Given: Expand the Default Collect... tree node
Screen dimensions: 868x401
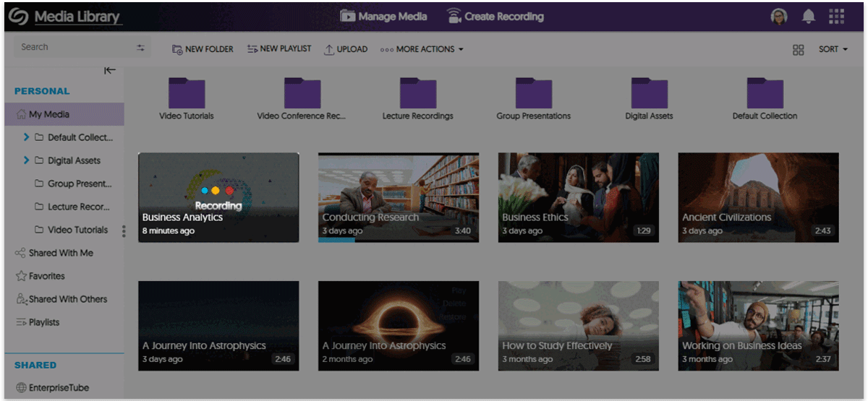Looking at the screenshot, I should pyautogui.click(x=27, y=137).
